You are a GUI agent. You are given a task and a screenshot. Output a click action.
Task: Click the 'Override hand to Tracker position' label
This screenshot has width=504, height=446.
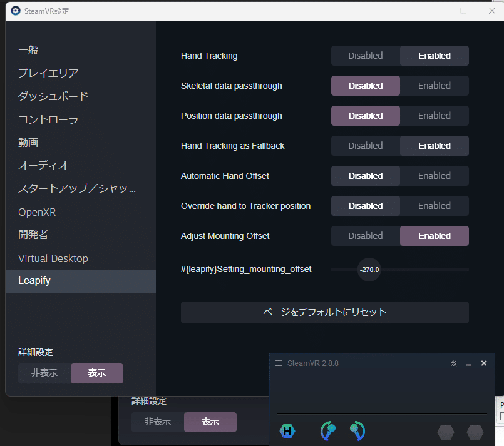pos(245,206)
